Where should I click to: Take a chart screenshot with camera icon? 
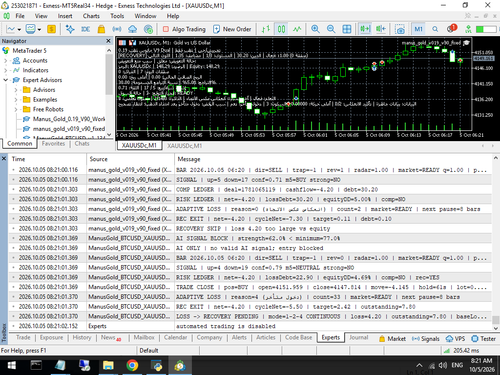coord(400,29)
